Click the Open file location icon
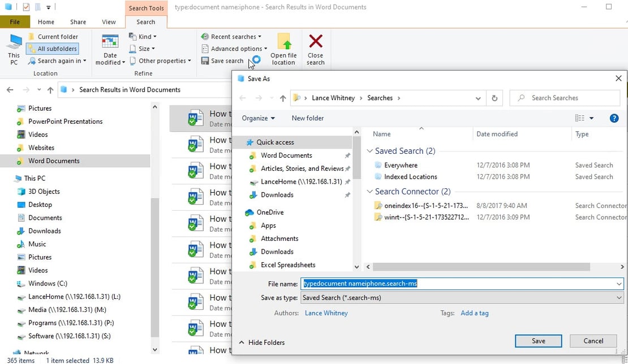Screen dimensions: 628x364 pyautogui.click(x=283, y=42)
